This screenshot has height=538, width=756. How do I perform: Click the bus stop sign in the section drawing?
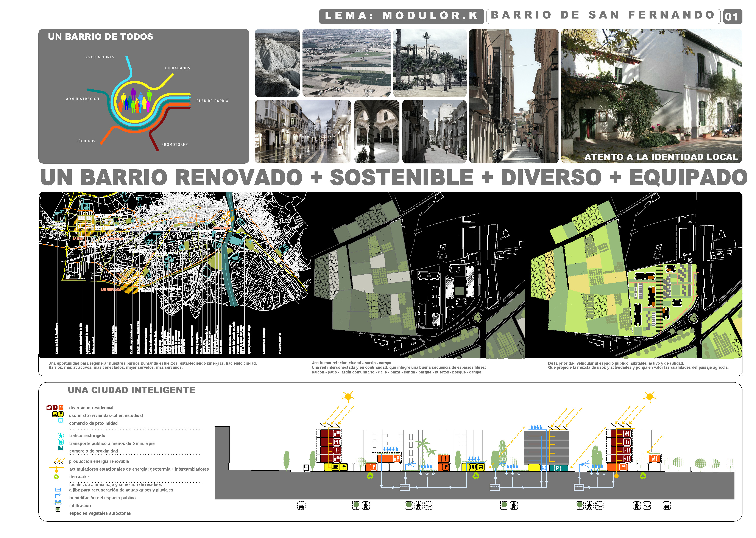(x=306, y=468)
